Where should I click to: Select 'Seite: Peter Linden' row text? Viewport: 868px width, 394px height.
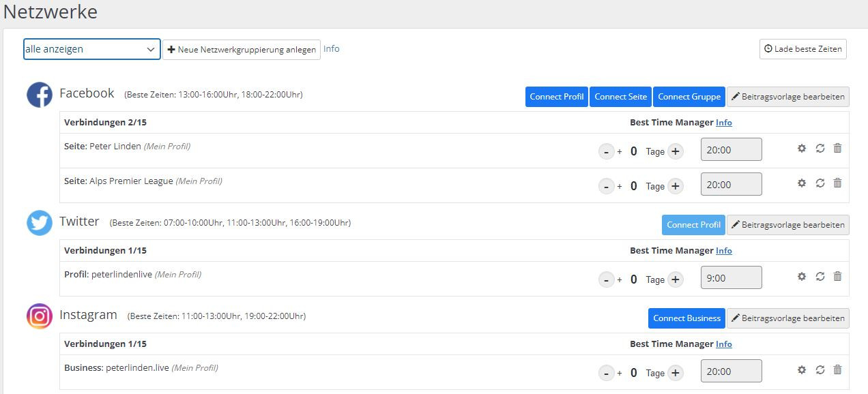pyautogui.click(x=102, y=147)
